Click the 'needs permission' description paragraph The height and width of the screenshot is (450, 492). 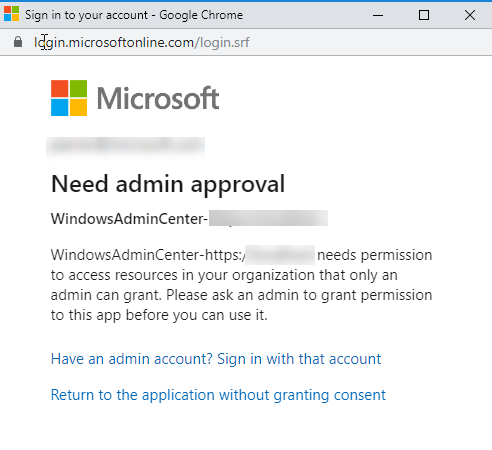[x=241, y=285]
